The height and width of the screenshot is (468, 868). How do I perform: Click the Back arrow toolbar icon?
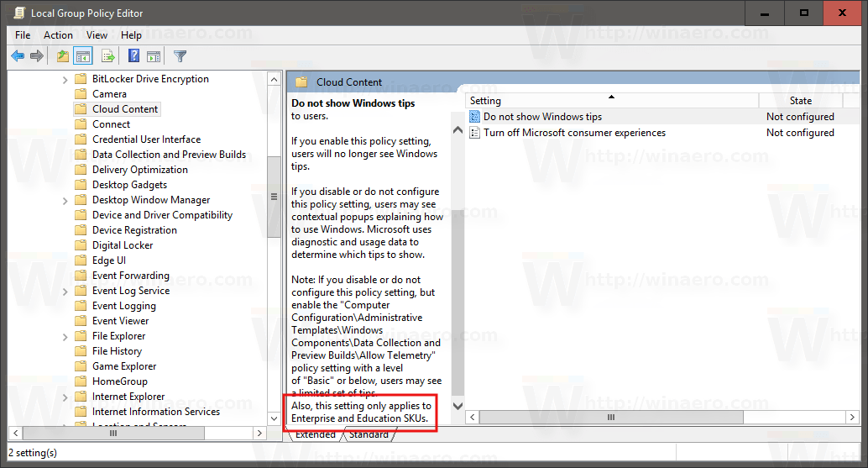click(x=18, y=56)
